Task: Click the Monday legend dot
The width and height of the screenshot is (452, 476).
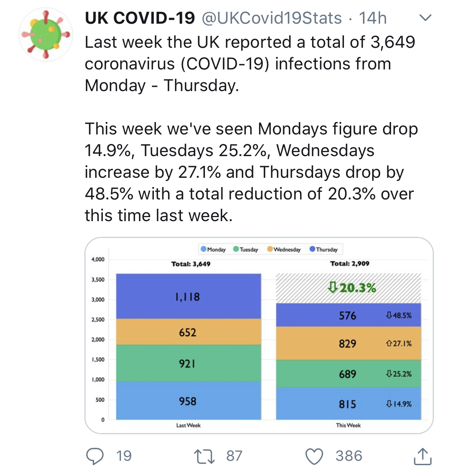Action: (204, 249)
